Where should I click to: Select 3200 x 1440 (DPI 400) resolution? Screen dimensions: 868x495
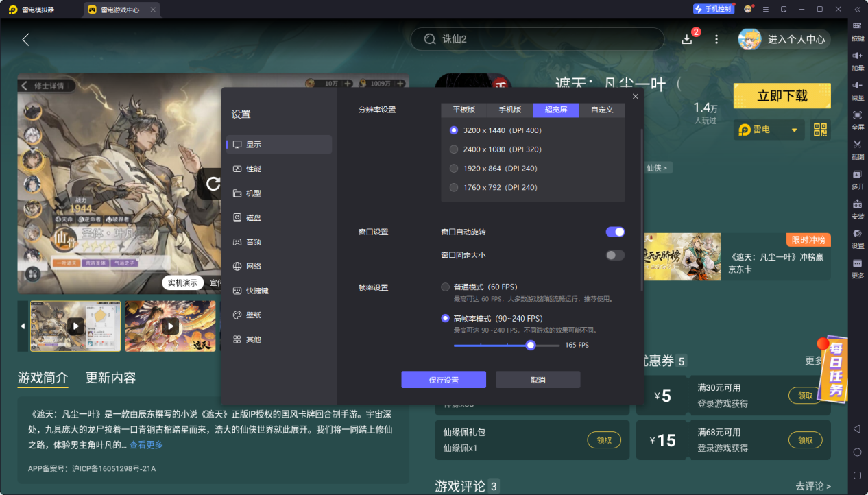tap(495, 130)
